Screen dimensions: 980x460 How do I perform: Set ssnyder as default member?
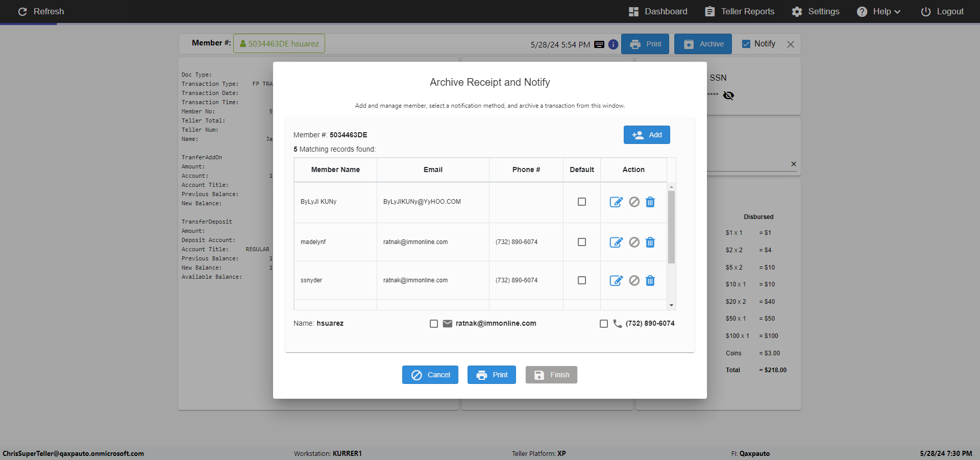(x=582, y=280)
